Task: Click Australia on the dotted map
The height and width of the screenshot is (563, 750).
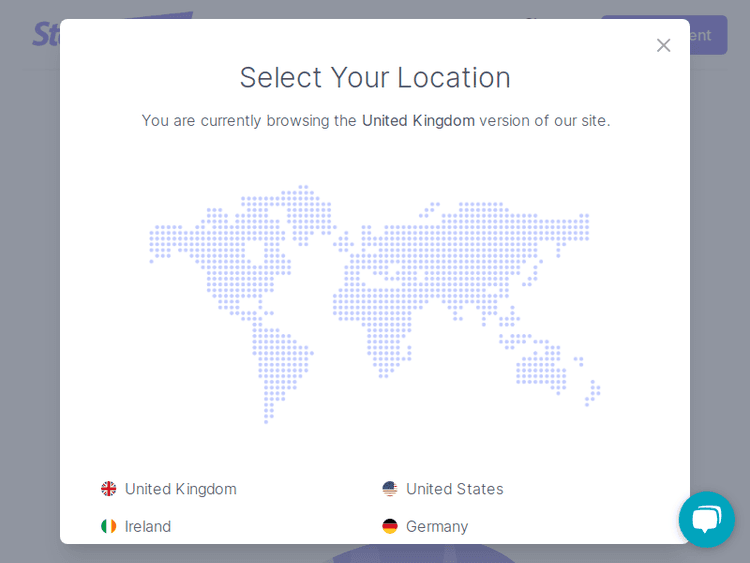Action: (540, 365)
